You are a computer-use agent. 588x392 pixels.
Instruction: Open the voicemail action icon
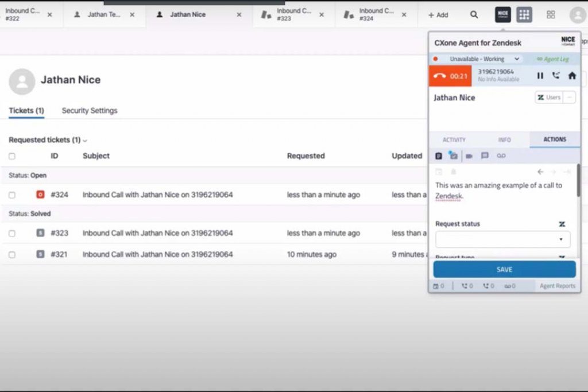[501, 156]
